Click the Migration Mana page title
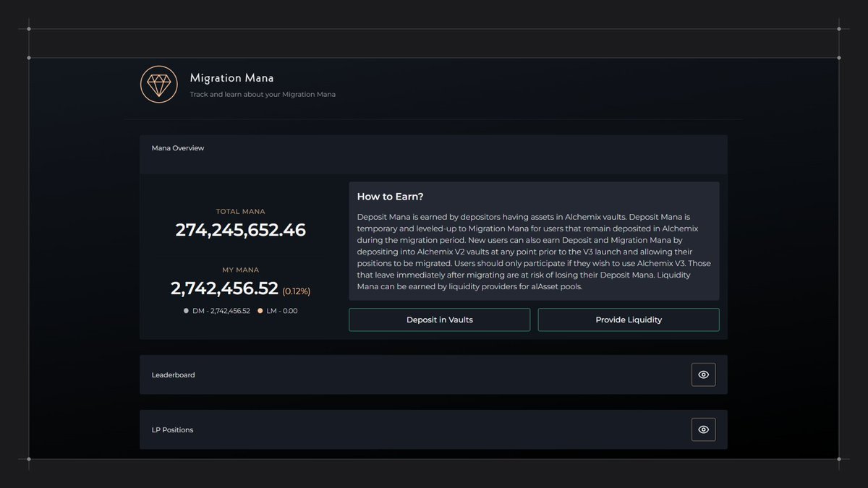Viewport: 868px width, 488px height. [231, 77]
